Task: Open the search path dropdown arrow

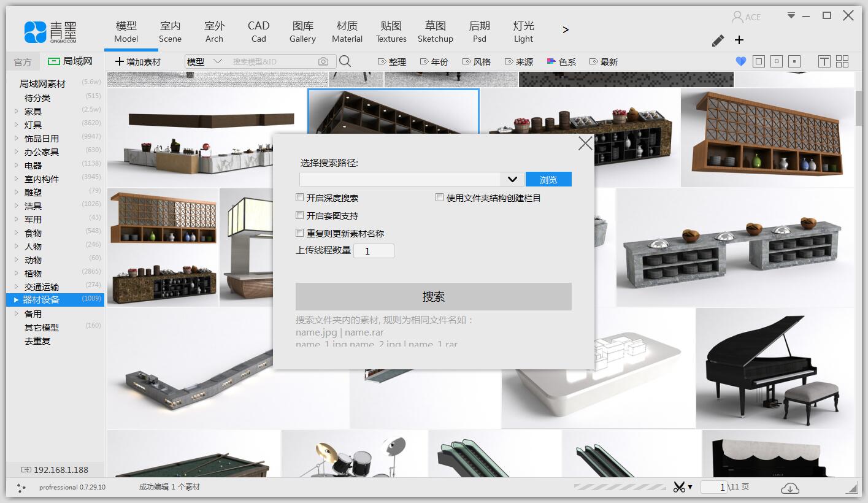Action: 512,179
